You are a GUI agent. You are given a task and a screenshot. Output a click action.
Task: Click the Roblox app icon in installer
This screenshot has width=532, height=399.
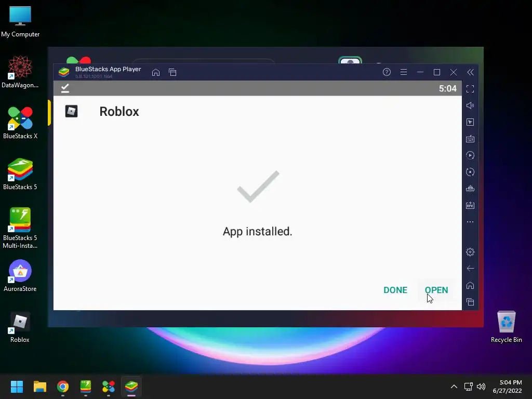click(71, 111)
